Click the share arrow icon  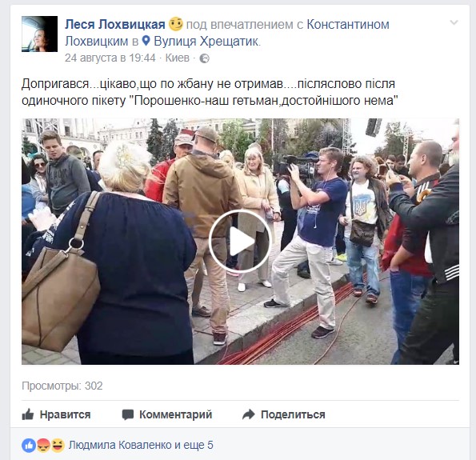249,414
